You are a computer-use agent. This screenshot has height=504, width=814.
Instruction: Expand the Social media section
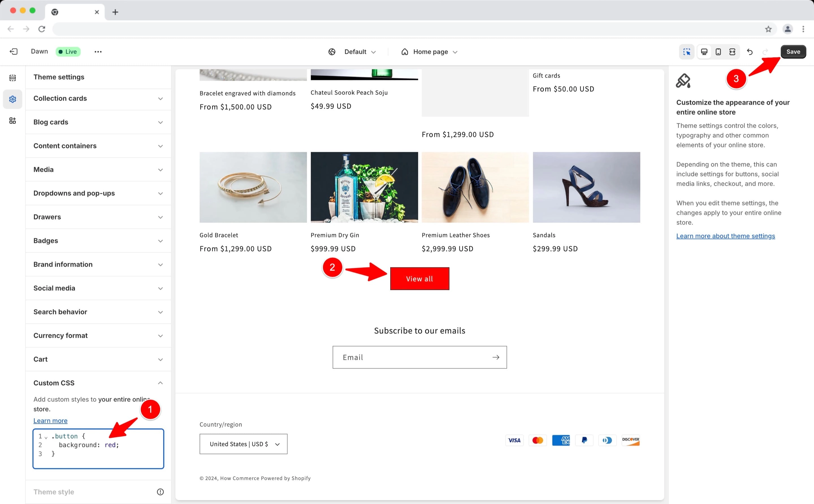tap(98, 288)
